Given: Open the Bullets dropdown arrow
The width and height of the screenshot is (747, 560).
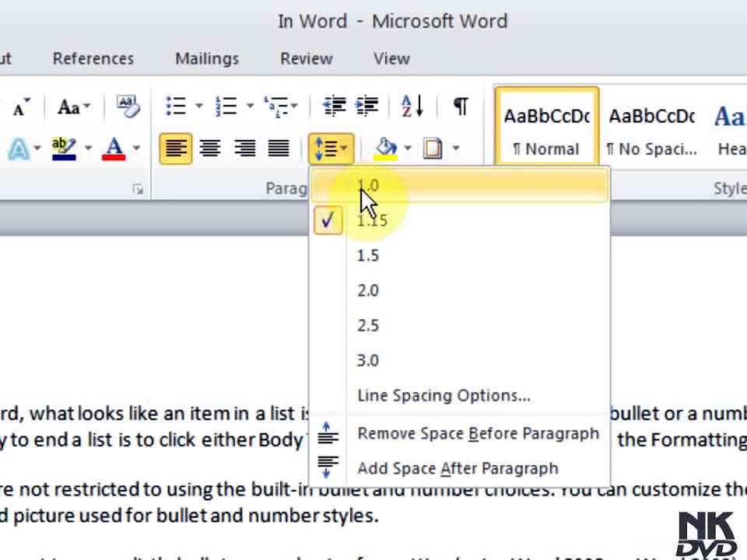Looking at the screenshot, I should tap(199, 106).
